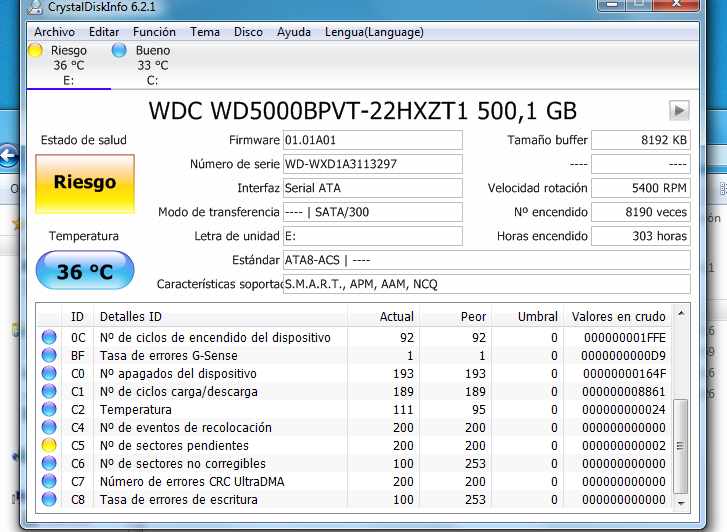Viewport: 727px width, 532px height.
Task: Click the Actual column header
Action: pos(383,317)
